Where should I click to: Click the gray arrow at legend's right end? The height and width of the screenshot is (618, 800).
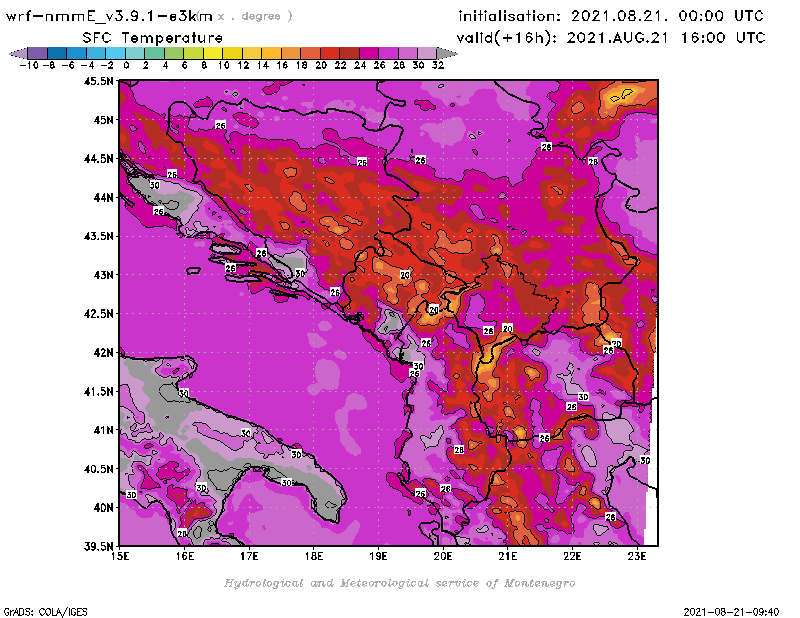click(447, 53)
